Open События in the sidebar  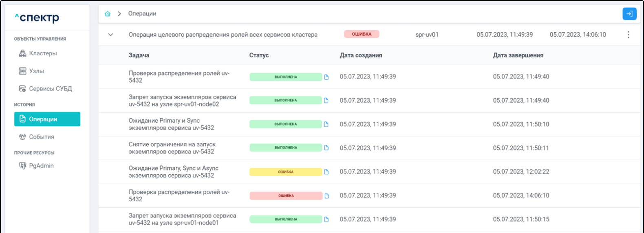[x=41, y=137]
